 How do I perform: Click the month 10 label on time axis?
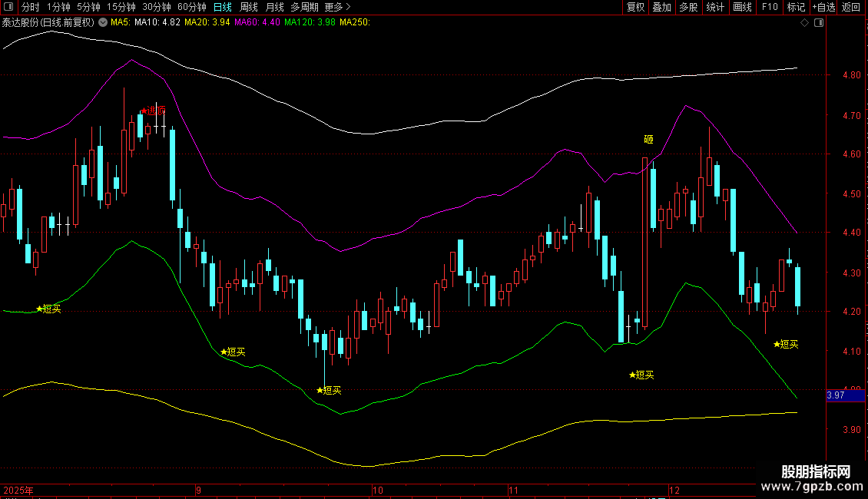[377, 490]
